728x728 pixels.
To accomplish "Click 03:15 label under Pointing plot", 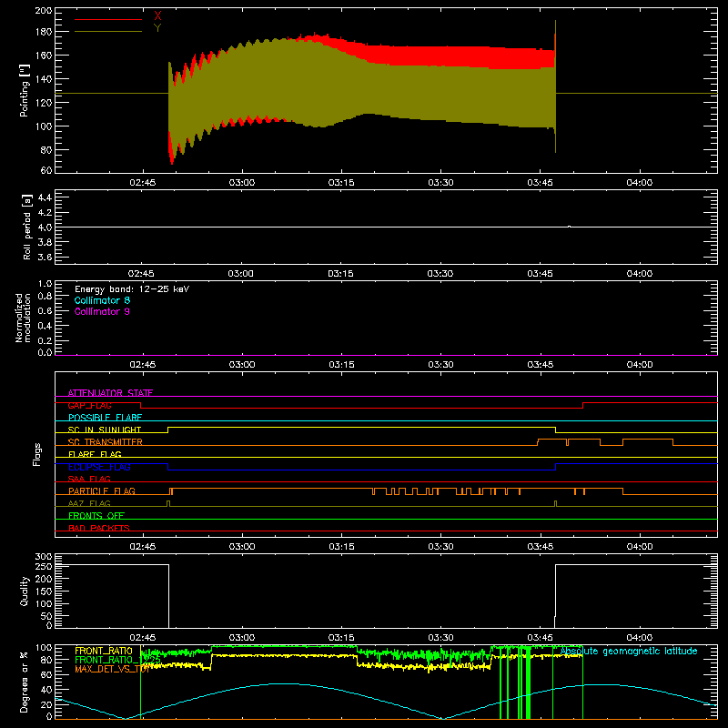I will coord(341,183).
